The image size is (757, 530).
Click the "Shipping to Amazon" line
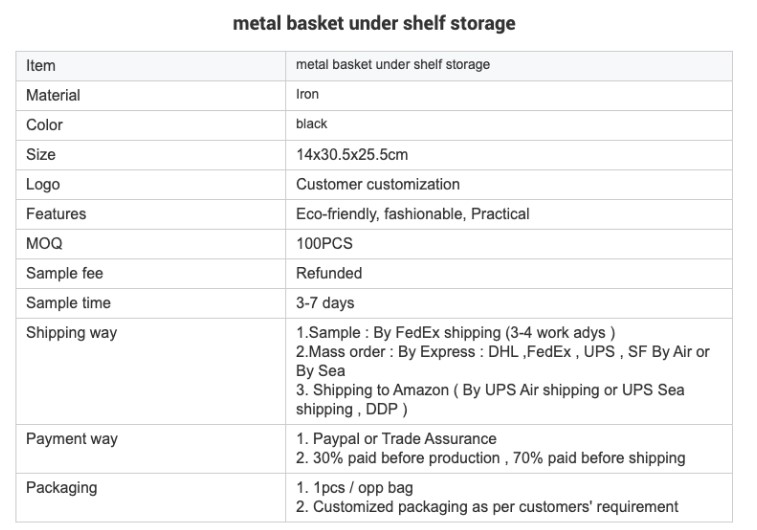(x=490, y=390)
